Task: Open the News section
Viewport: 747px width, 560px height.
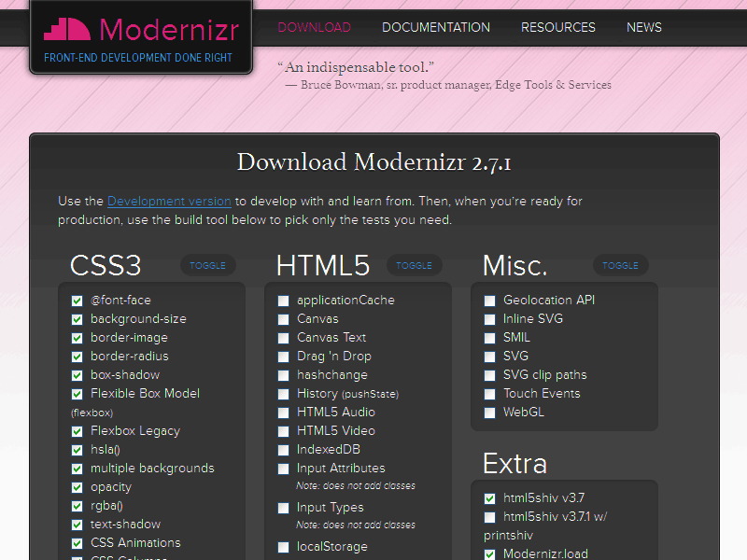Action: tap(643, 27)
